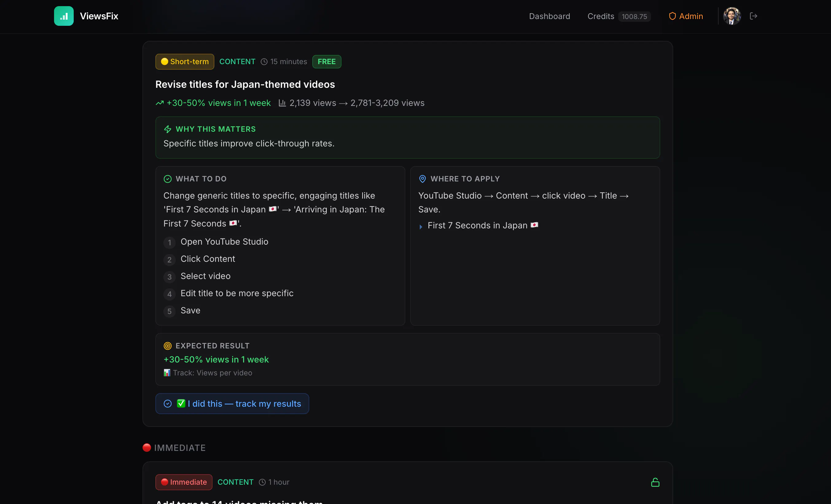The height and width of the screenshot is (504, 831).
Task: Go to the Dashboard page
Action: tap(549, 16)
